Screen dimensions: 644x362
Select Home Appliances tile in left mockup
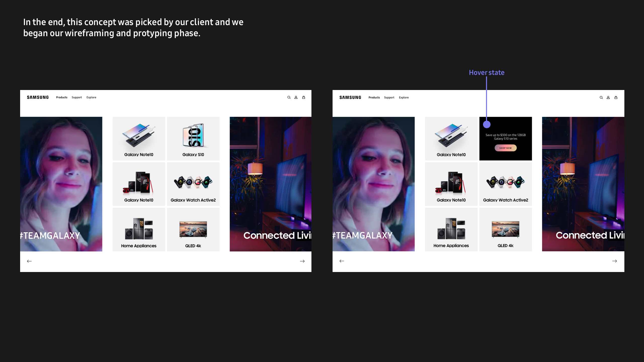pyautogui.click(x=139, y=230)
